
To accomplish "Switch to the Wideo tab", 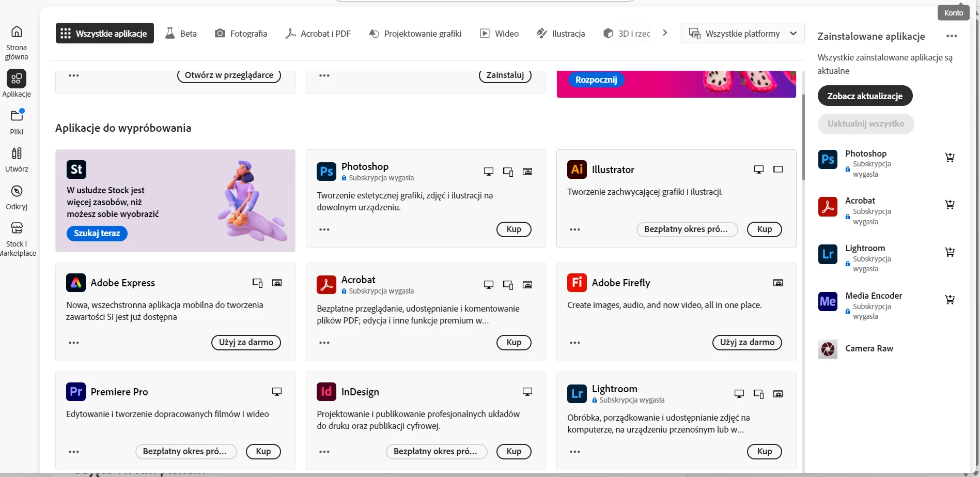I will click(x=500, y=33).
